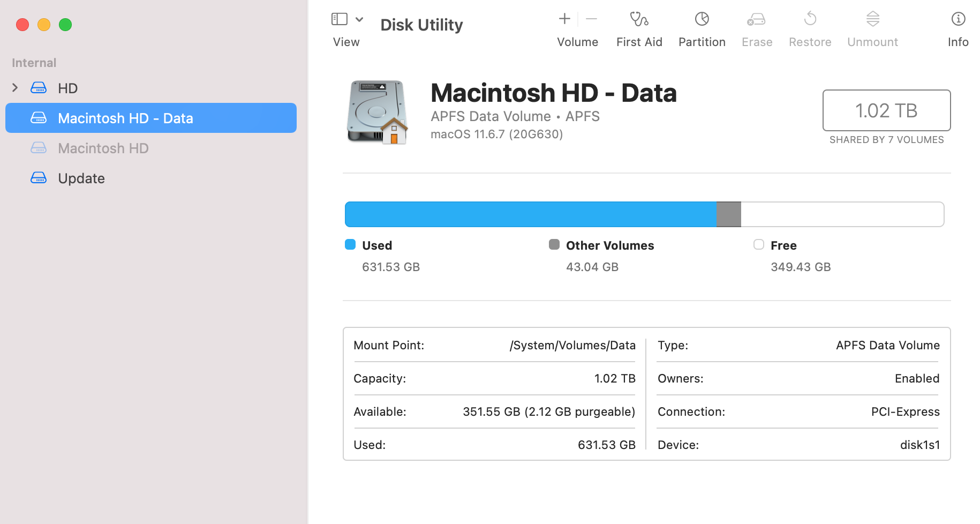The image size is (980, 524).
Task: Select the dimmed Macintosh HD row label
Action: click(103, 148)
